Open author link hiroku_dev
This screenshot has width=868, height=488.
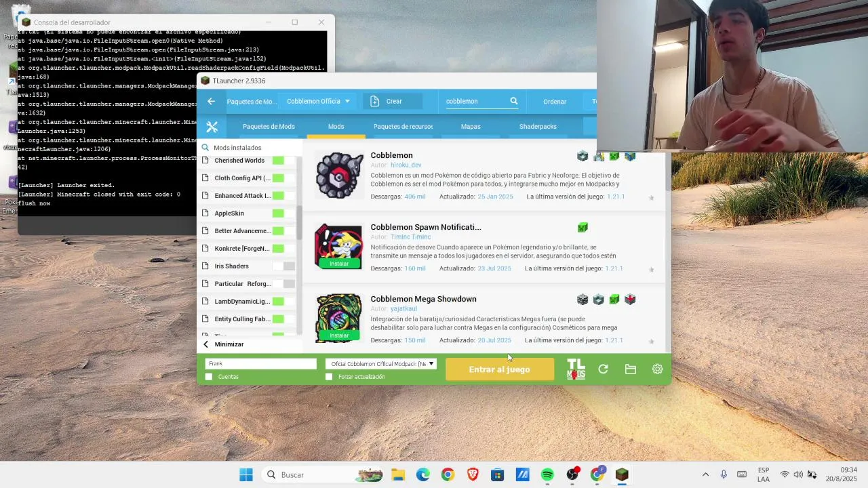coord(406,165)
